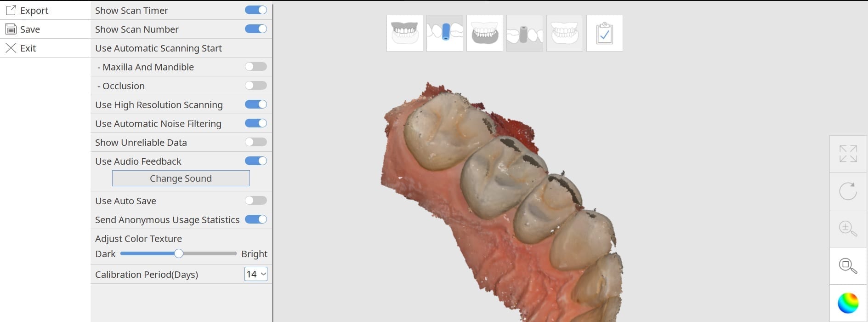Disable the Show Scan Timer toggle
Viewport: 868px width, 322px height.
point(256,10)
